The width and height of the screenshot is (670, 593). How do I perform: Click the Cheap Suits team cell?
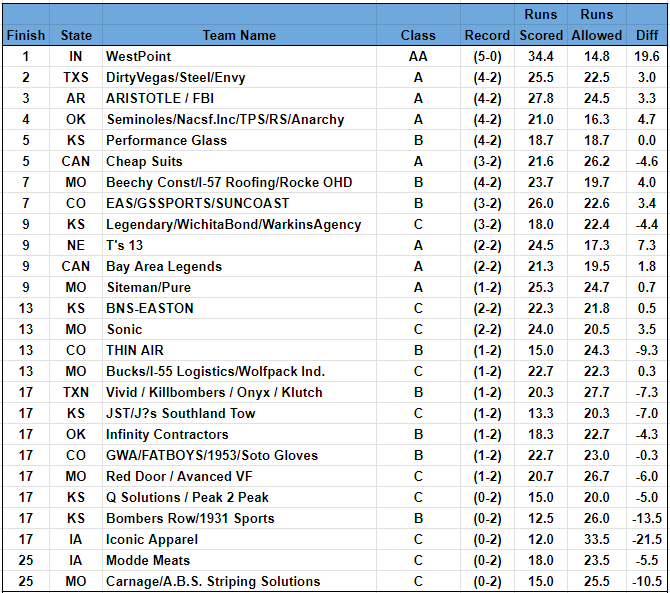coord(239,161)
